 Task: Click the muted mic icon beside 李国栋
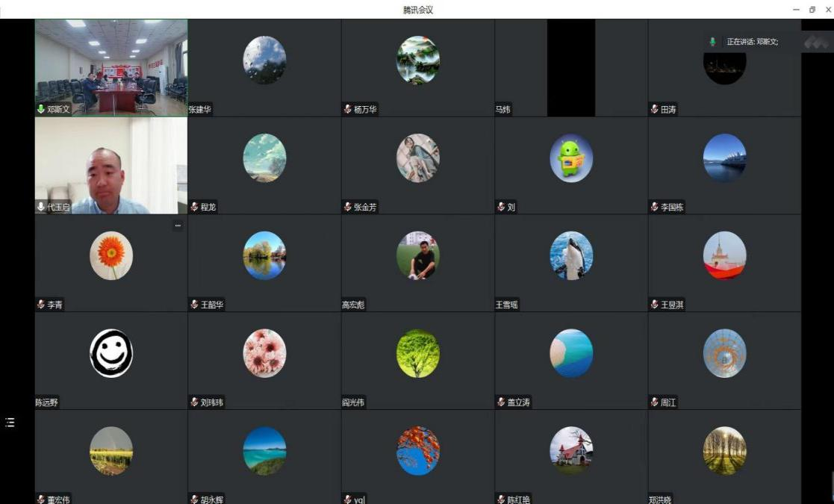(x=654, y=207)
